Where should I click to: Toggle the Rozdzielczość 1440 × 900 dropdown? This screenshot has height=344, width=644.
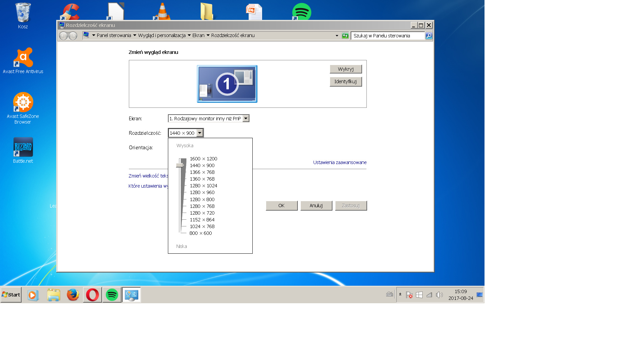tap(186, 133)
